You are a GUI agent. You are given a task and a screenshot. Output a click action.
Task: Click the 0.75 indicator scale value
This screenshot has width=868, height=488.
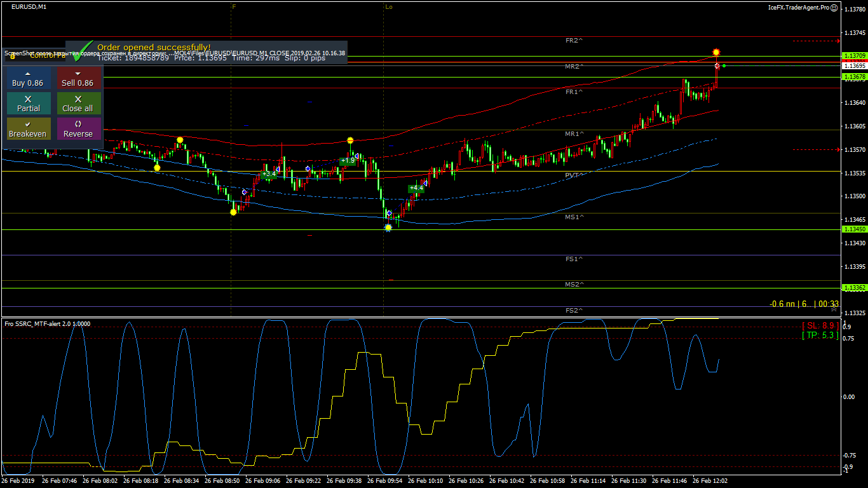[848, 339]
